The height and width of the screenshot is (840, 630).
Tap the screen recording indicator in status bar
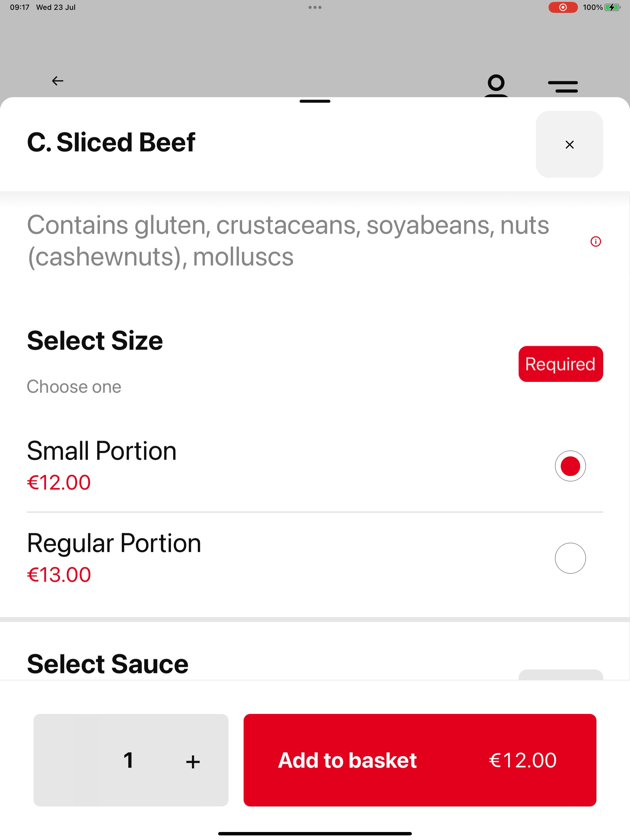[563, 7]
